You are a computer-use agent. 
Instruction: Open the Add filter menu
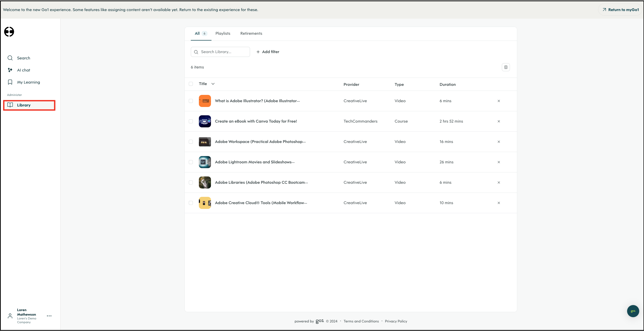coord(268,52)
